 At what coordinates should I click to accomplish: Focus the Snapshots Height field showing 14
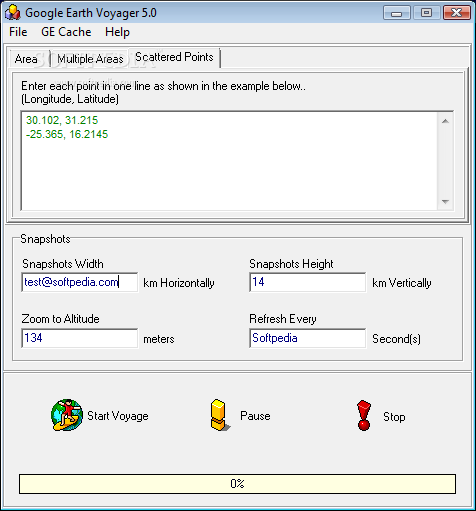click(x=307, y=282)
